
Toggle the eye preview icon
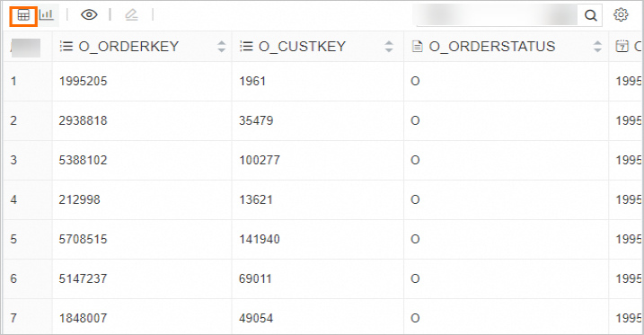pos(89,14)
